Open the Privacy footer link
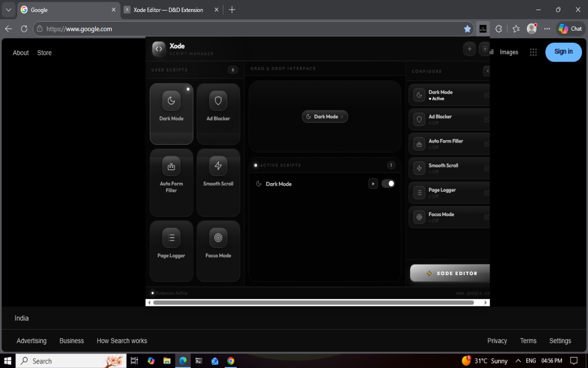This screenshot has width=588, height=368. (x=497, y=341)
